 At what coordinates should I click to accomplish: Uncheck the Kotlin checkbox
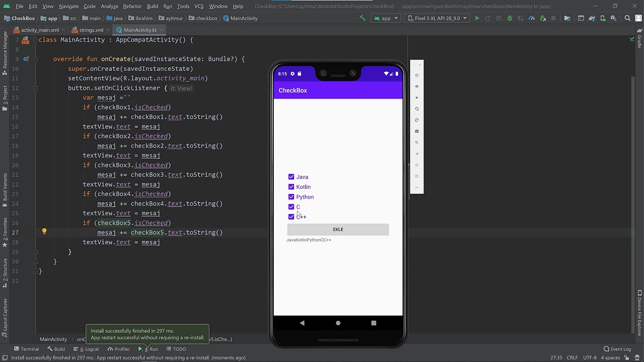291,187
